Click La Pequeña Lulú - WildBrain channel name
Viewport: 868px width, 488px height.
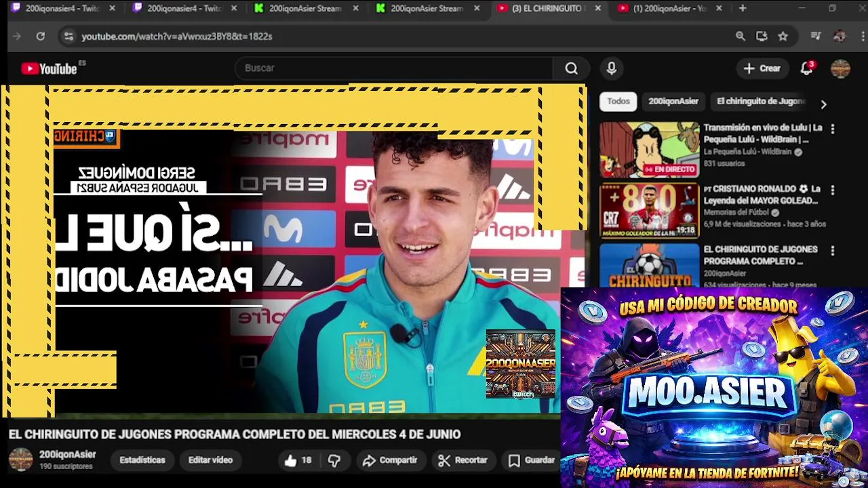click(748, 152)
